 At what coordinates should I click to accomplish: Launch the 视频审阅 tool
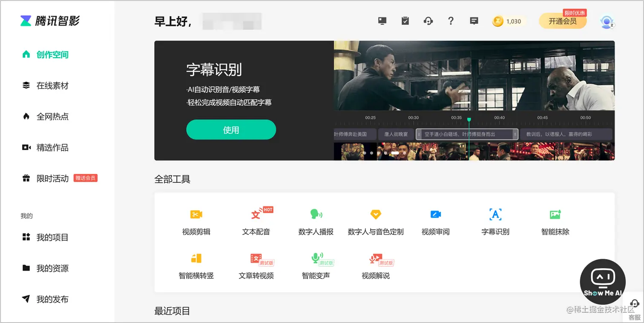[435, 222]
